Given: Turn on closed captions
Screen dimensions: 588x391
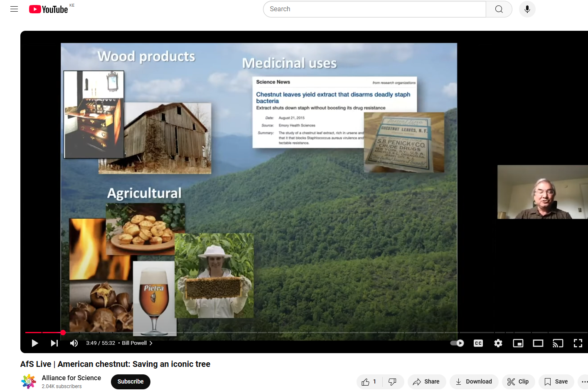Looking at the screenshot, I should [x=478, y=343].
